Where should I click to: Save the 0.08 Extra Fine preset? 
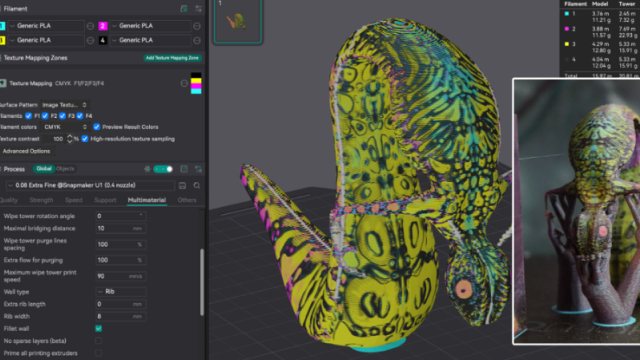[x=182, y=186]
